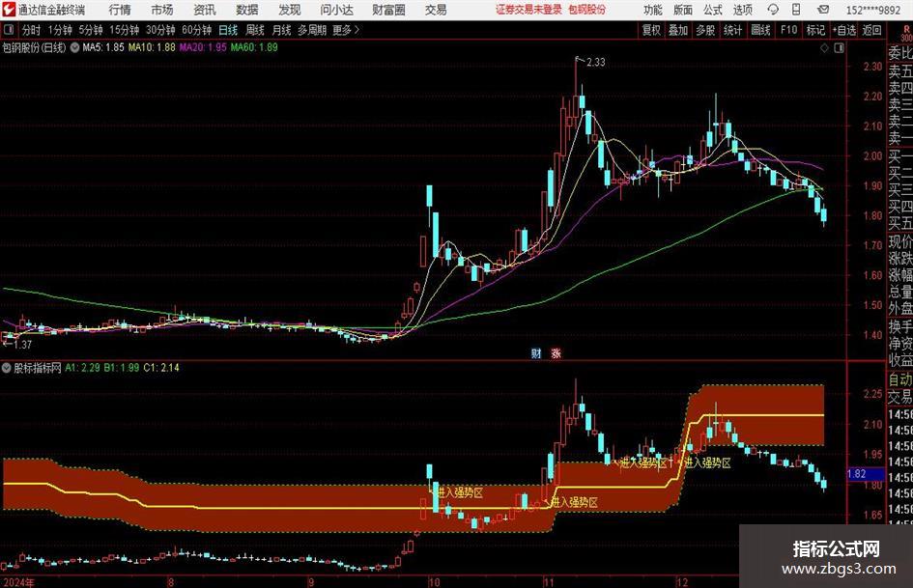
Task: Switch to 周线 weekly period
Action: (255, 30)
